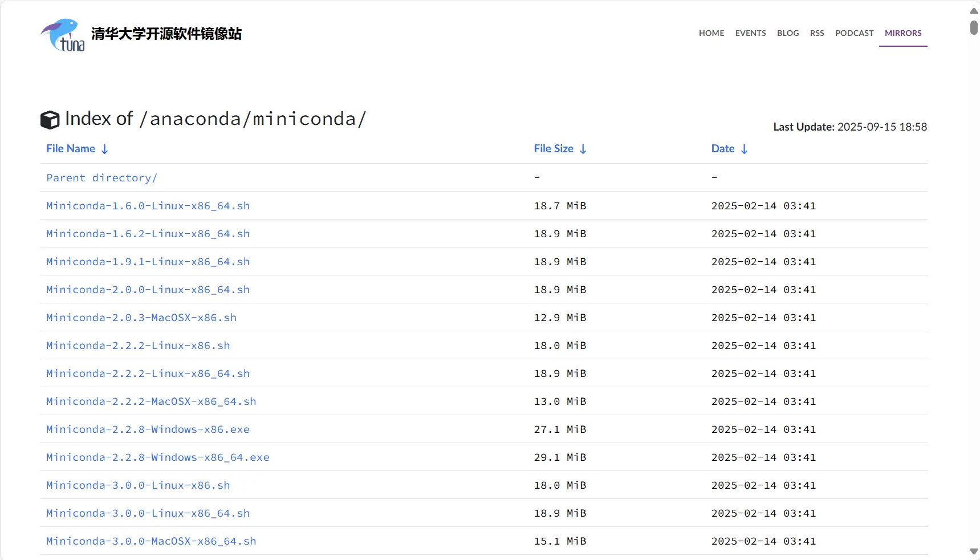Sort by File Size column header
Image resolution: width=980 pixels, height=560 pixels.
(554, 149)
